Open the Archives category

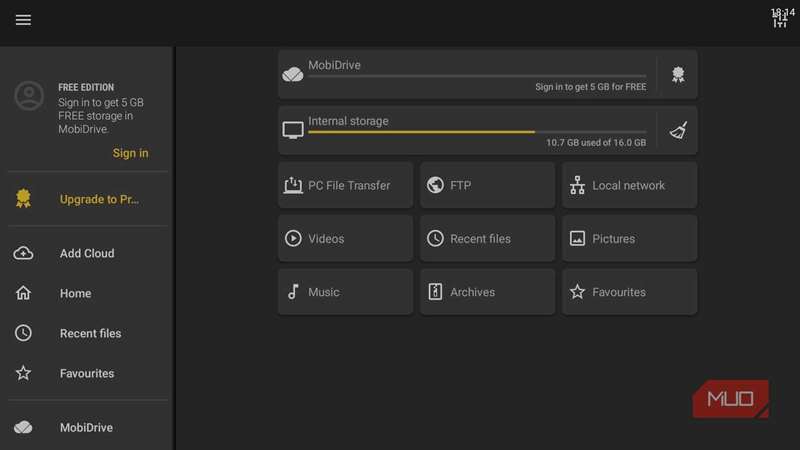point(487,292)
